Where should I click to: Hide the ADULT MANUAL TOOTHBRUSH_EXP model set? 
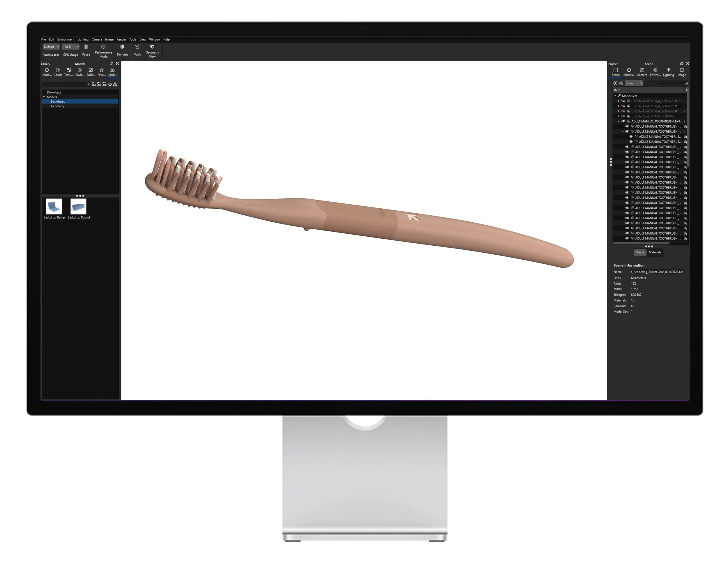point(624,122)
